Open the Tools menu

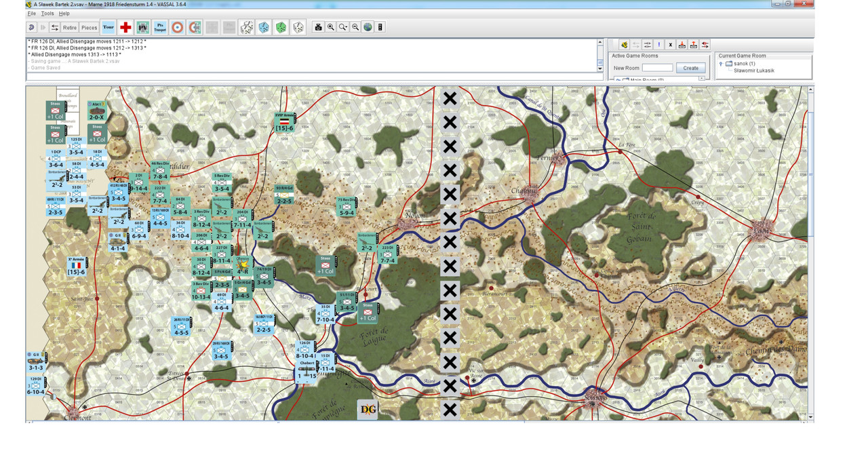tap(47, 14)
